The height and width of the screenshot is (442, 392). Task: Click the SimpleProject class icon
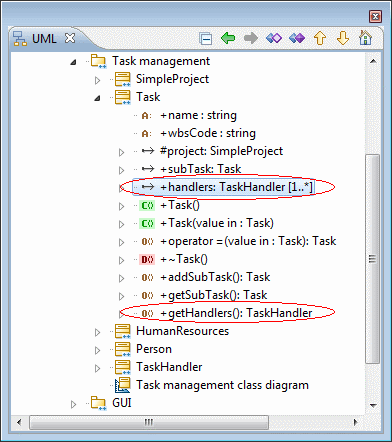pyautogui.click(x=123, y=79)
